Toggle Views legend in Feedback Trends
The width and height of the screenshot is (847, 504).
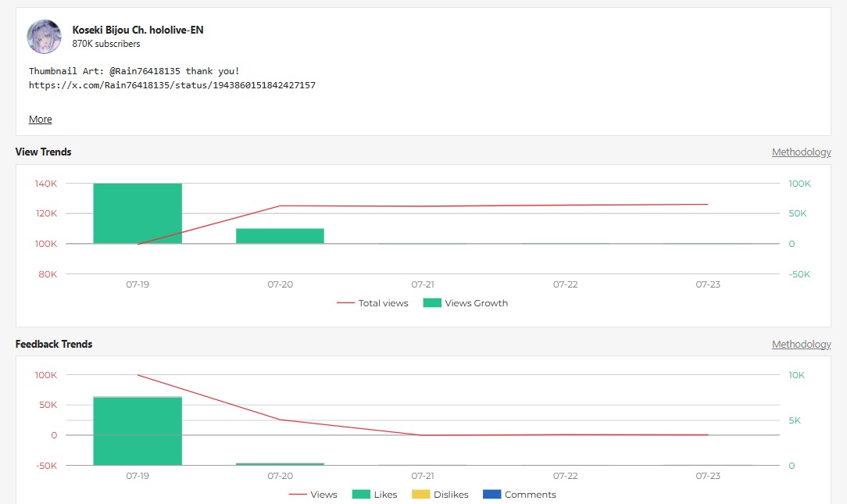pos(313,495)
